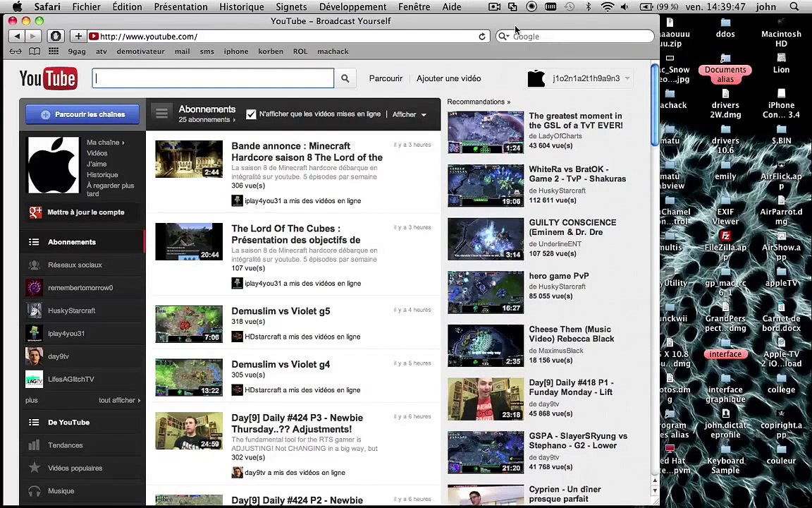Open the Développement menu
Image resolution: width=812 pixels, height=508 pixels.
pos(352,7)
